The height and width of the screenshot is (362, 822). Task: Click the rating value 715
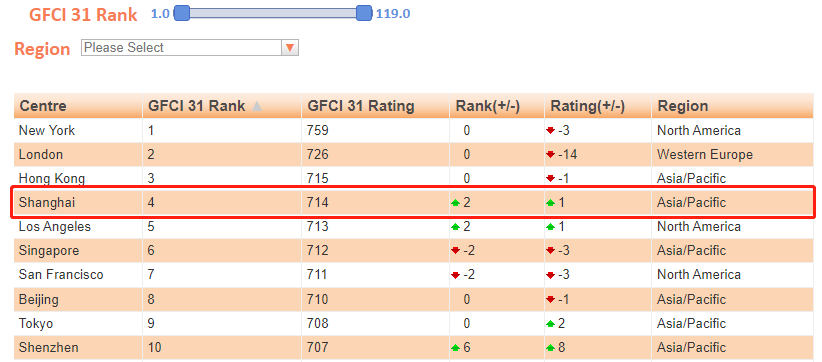point(318,179)
